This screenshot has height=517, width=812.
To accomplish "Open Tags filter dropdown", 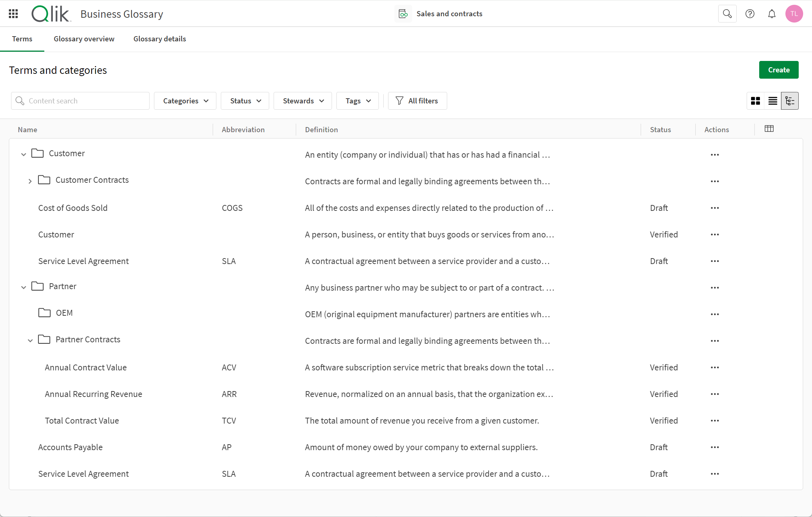I will tap(357, 101).
